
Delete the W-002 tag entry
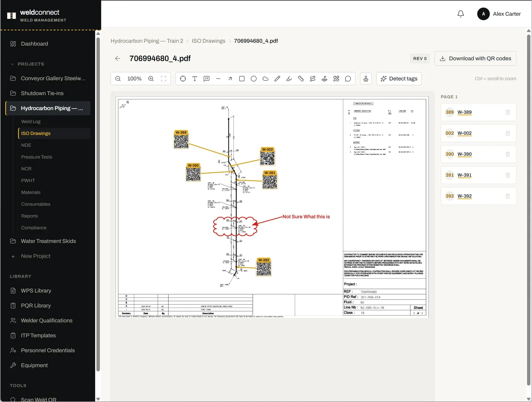point(508,133)
